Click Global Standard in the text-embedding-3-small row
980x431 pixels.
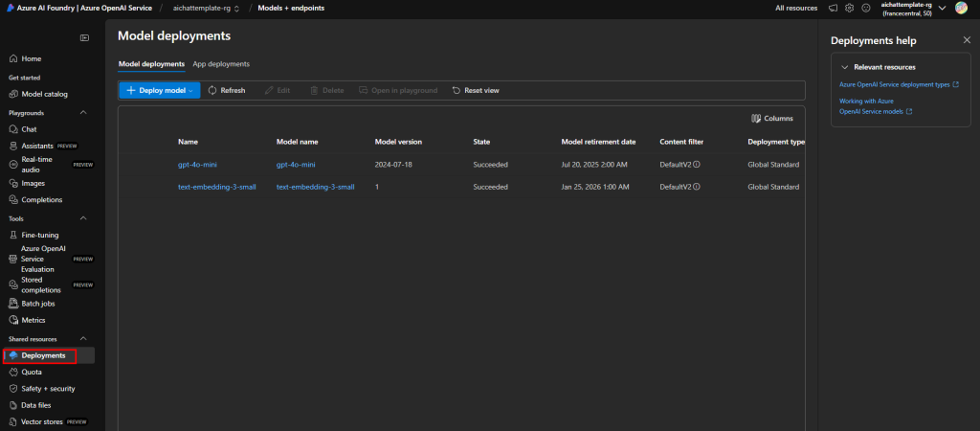point(773,187)
